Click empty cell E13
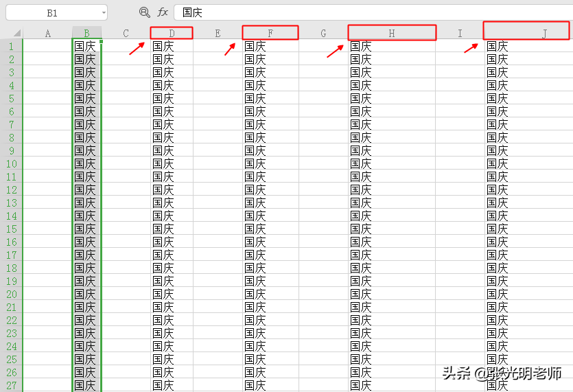The width and height of the screenshot is (573, 392). pyautogui.click(x=218, y=203)
